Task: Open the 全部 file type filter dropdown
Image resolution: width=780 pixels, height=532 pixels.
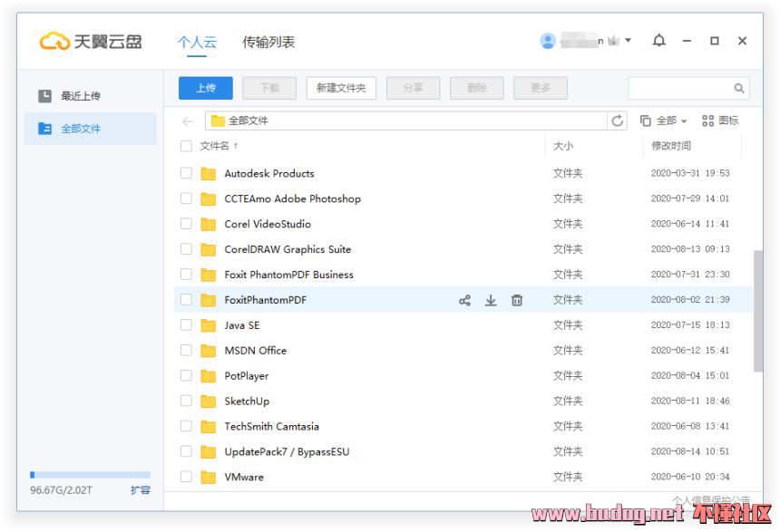Action: click(x=664, y=121)
